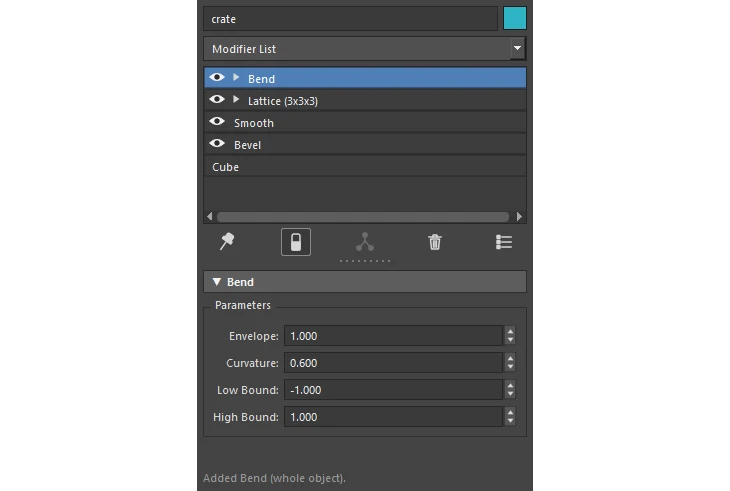Hide the Bevel modifier
The width and height of the screenshot is (730, 491).
point(217,143)
